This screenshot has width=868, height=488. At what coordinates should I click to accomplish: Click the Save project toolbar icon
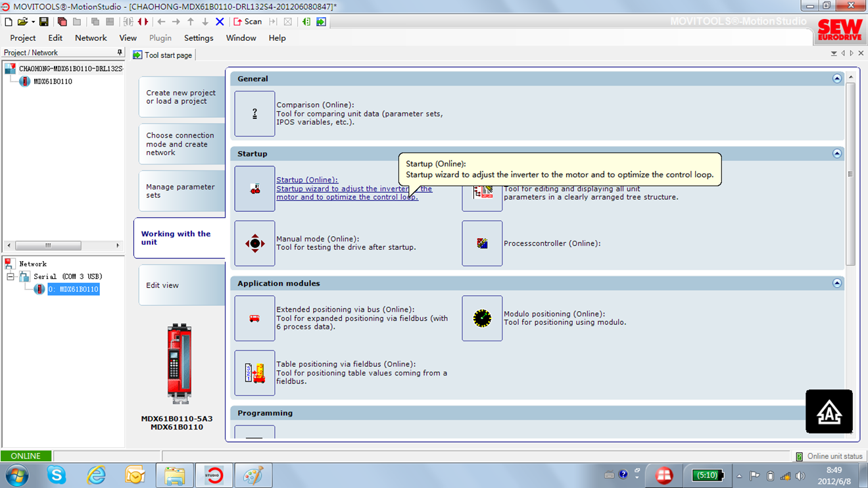(x=44, y=22)
